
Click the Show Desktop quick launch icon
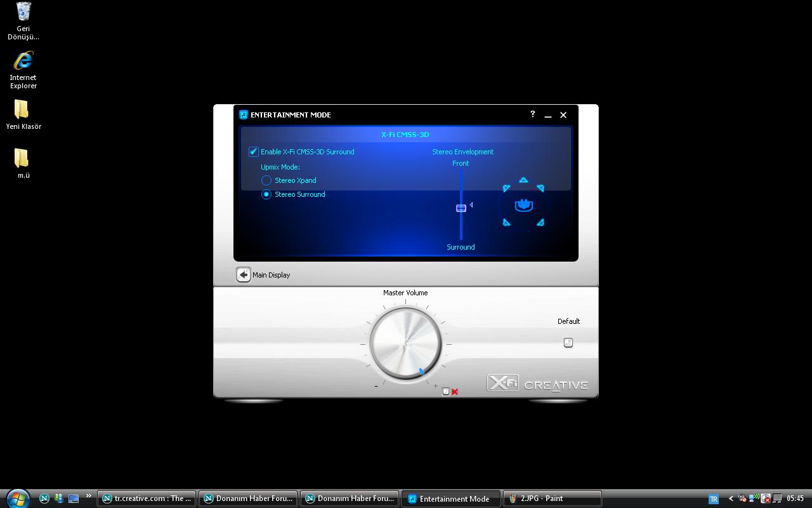pos(74,498)
